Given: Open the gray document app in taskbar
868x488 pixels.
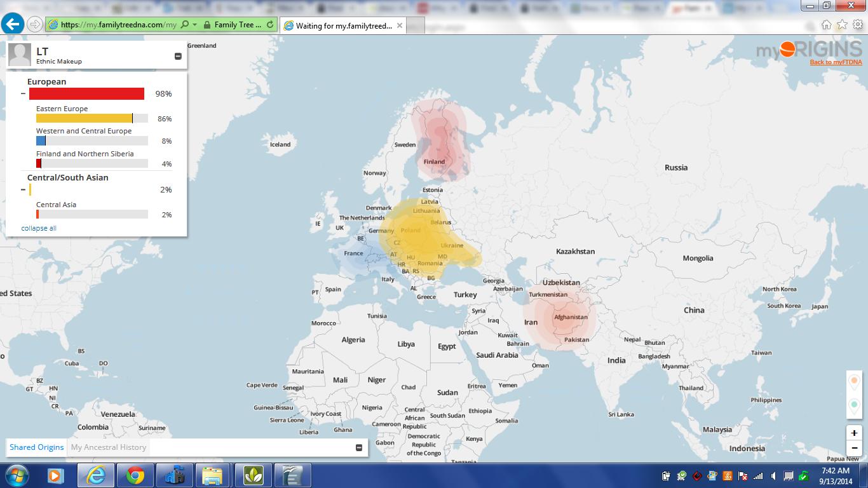Looking at the screenshot, I should [x=292, y=475].
